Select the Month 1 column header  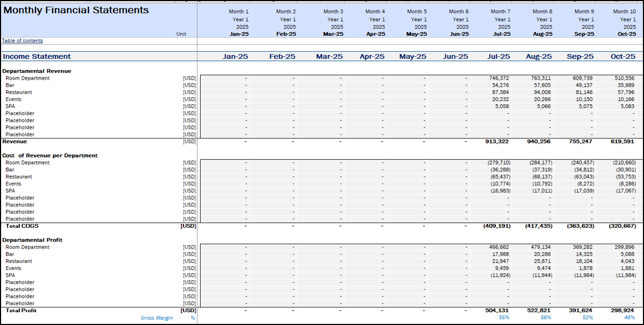pos(239,11)
